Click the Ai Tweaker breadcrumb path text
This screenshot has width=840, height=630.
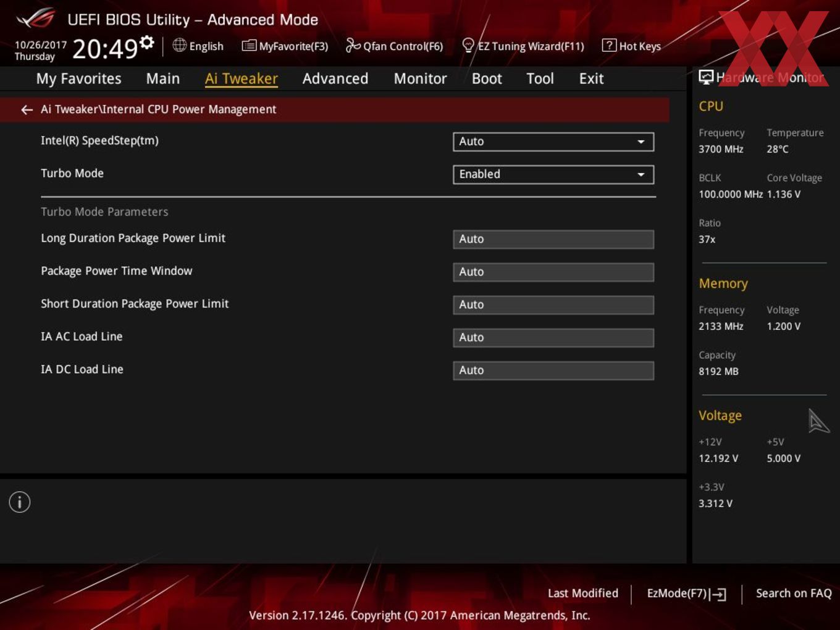click(159, 109)
